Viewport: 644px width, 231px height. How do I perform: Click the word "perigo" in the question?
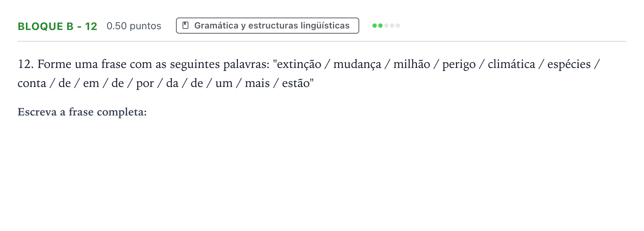click(x=459, y=65)
